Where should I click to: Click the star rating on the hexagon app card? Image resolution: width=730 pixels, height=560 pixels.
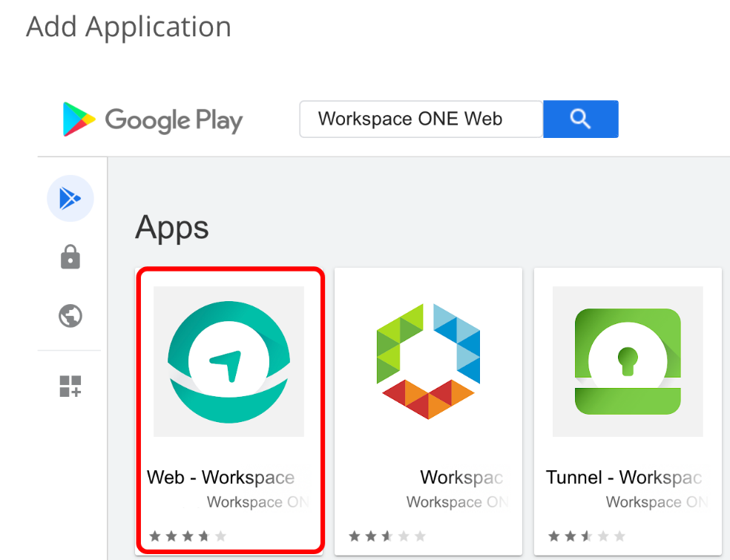tap(387, 536)
